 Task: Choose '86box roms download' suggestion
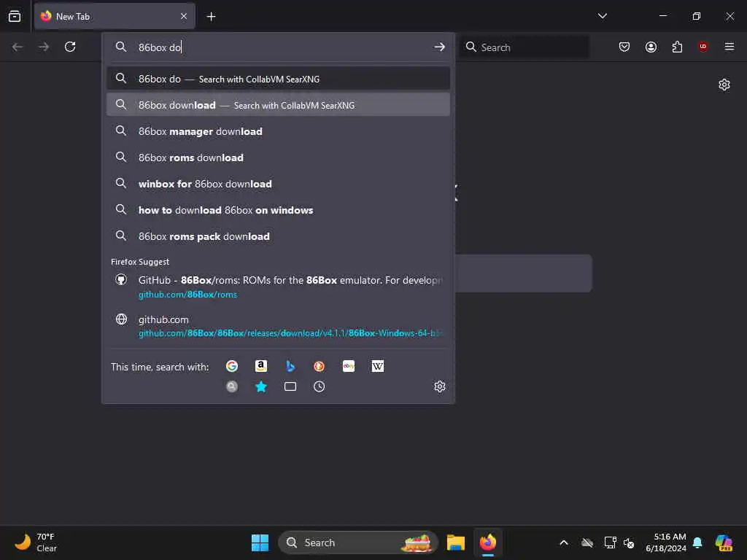point(278,157)
